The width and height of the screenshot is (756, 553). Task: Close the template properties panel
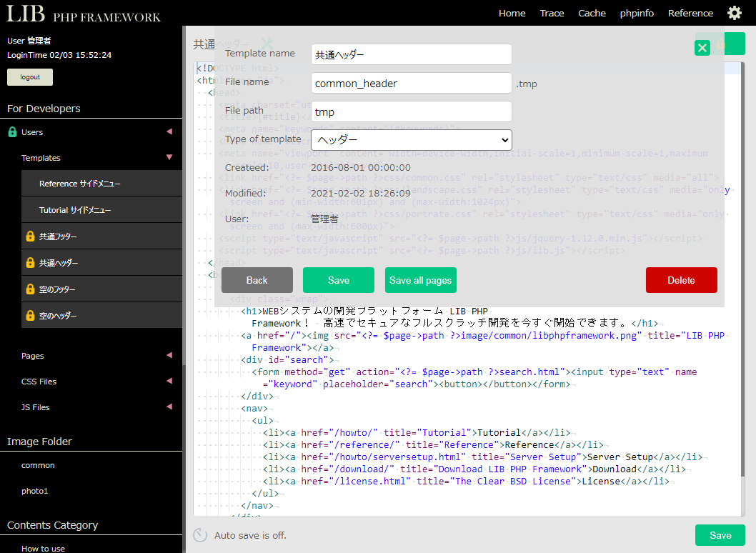click(702, 47)
